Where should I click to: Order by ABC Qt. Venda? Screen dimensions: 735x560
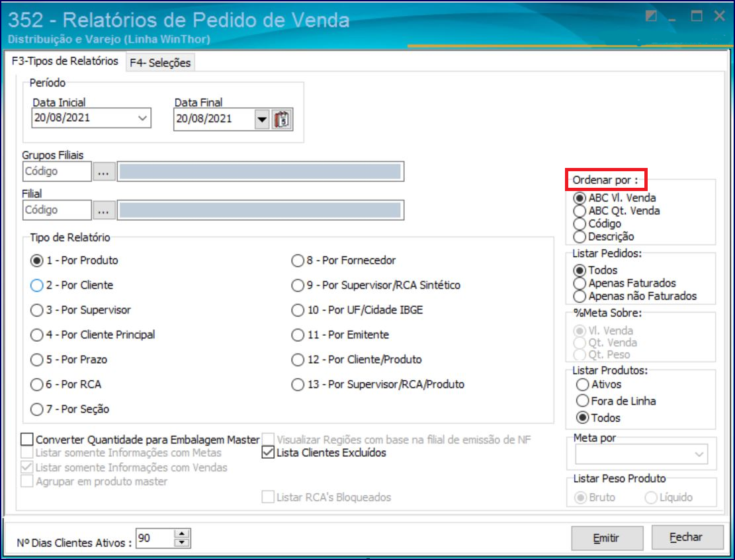point(617,211)
